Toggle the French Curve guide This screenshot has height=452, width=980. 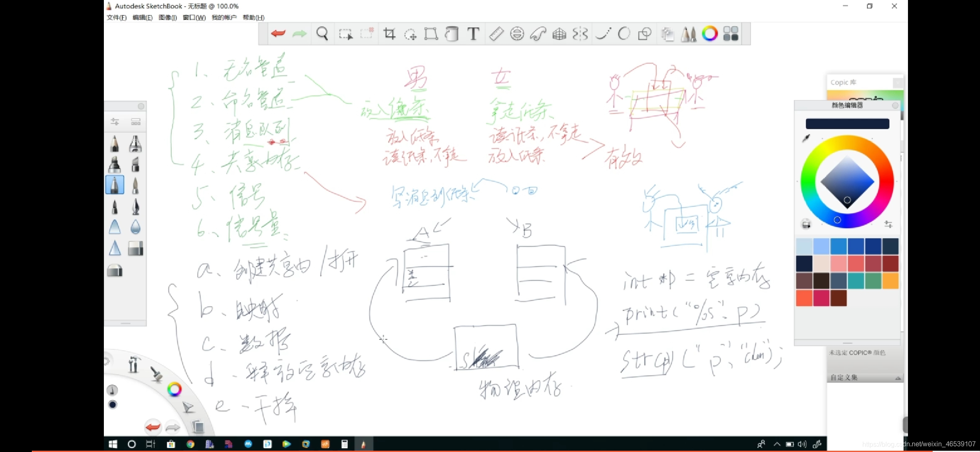(x=538, y=33)
